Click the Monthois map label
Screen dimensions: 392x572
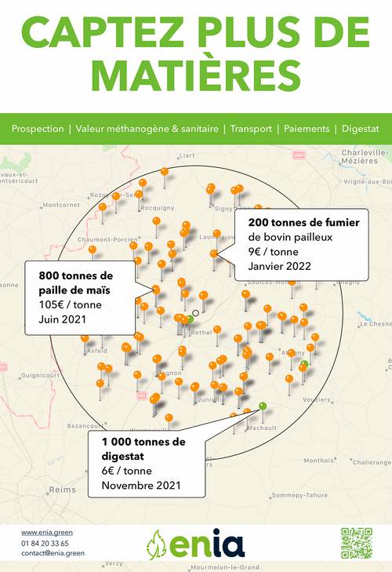[319, 461]
